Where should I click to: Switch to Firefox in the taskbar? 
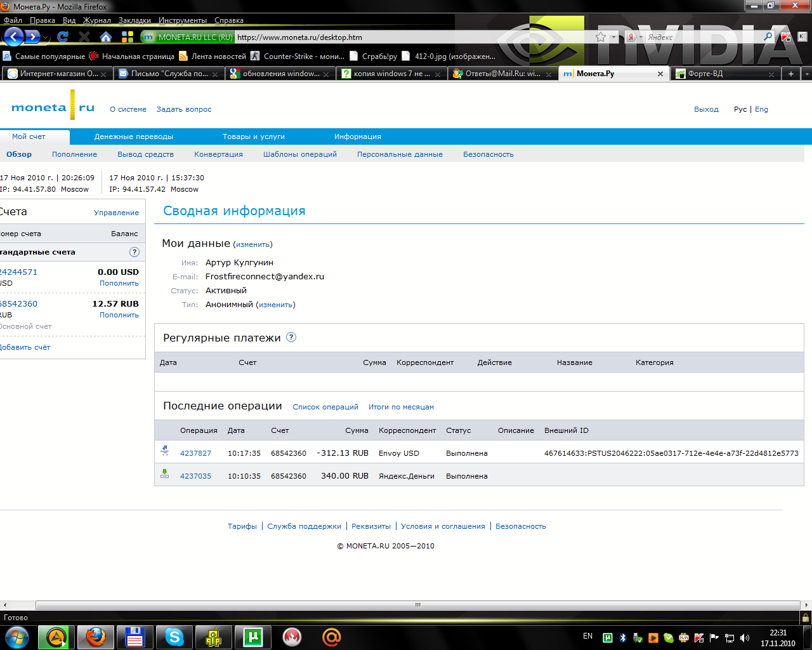coord(96,637)
